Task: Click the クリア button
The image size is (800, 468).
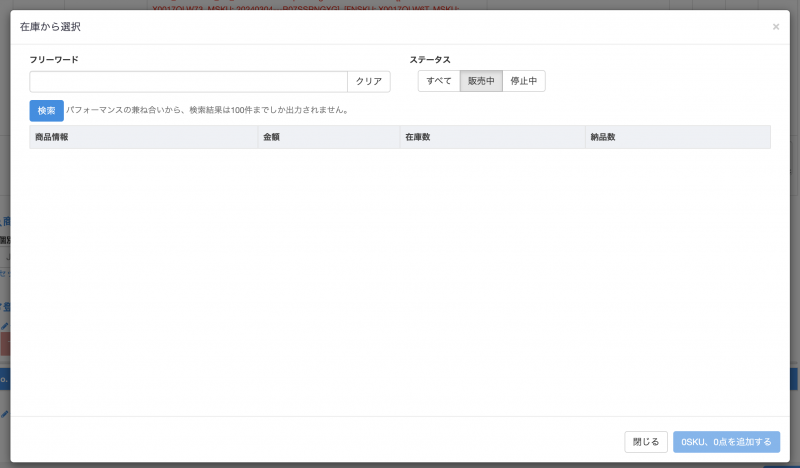Action: (x=369, y=82)
